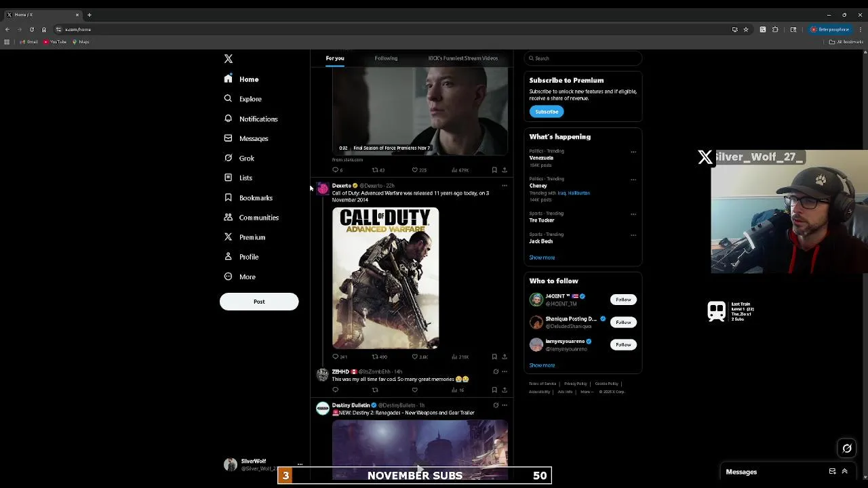Open the Jack Bech trending topic

click(541, 241)
